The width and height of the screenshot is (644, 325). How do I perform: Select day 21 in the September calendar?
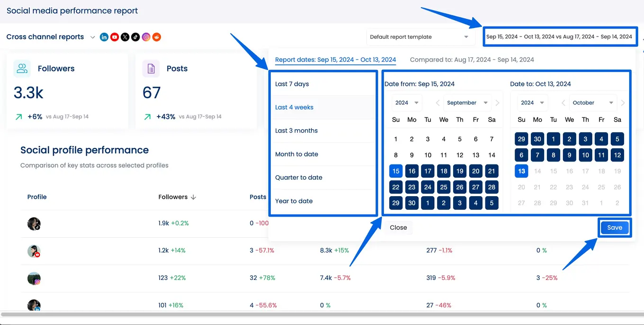(492, 171)
